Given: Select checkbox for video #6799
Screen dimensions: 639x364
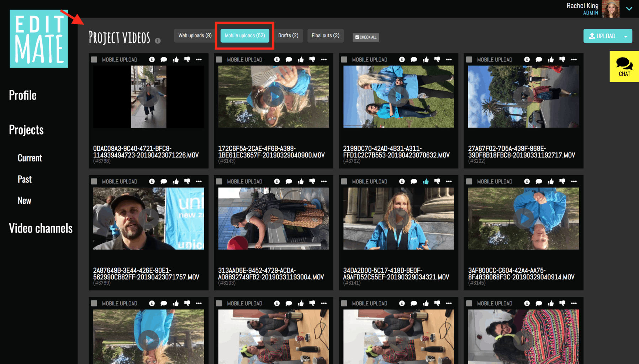Looking at the screenshot, I should tap(94, 181).
